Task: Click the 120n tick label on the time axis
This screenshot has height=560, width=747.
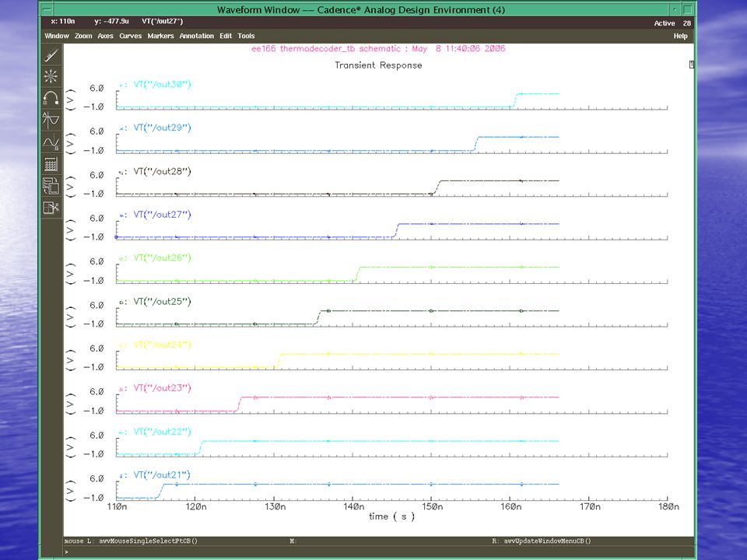Action: click(x=196, y=506)
